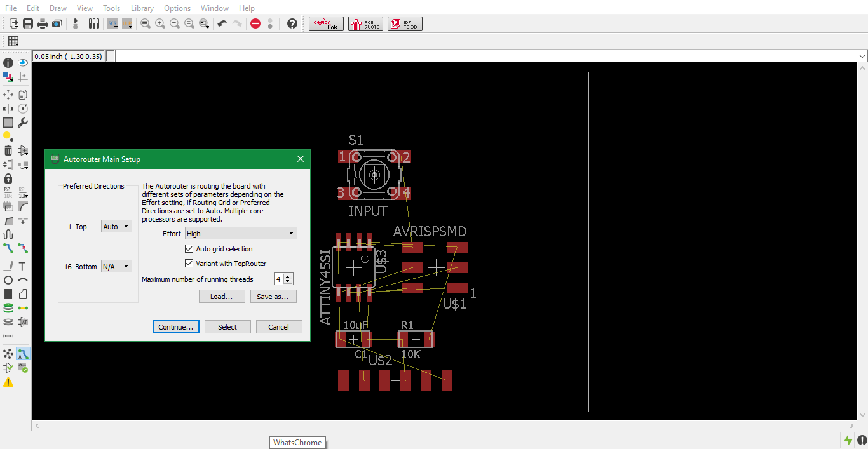Select the Rotate tool
The height and width of the screenshot is (449, 868).
(x=23, y=109)
